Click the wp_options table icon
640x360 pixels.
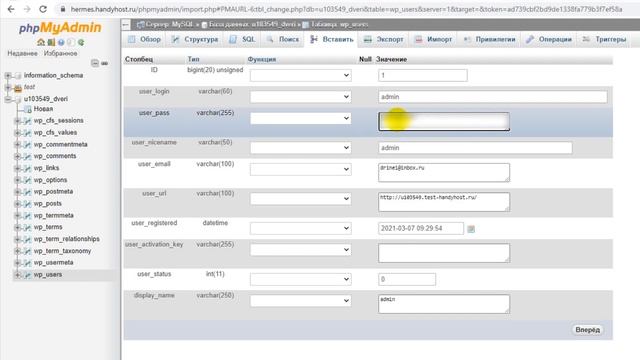[x=27, y=180]
